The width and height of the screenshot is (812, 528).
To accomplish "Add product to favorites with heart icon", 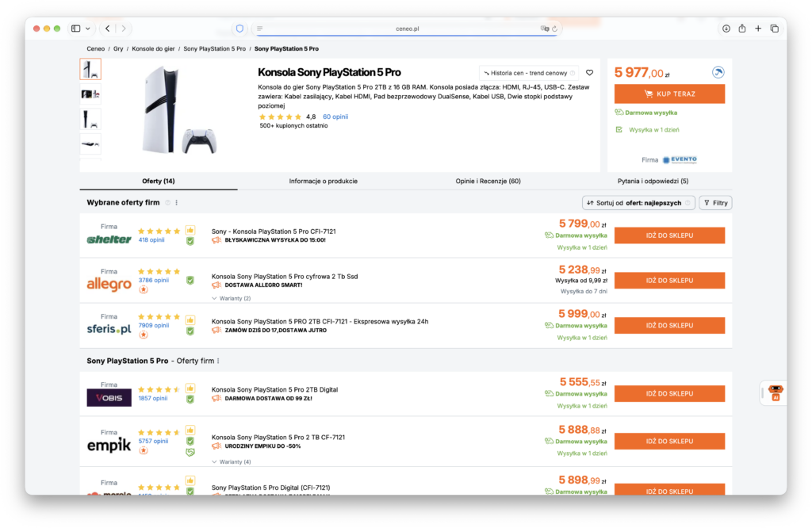I will (589, 73).
